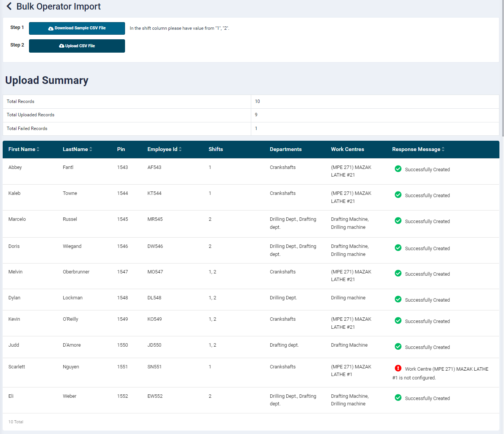
Task: Click the Departments column header
Action: pyautogui.click(x=286, y=149)
